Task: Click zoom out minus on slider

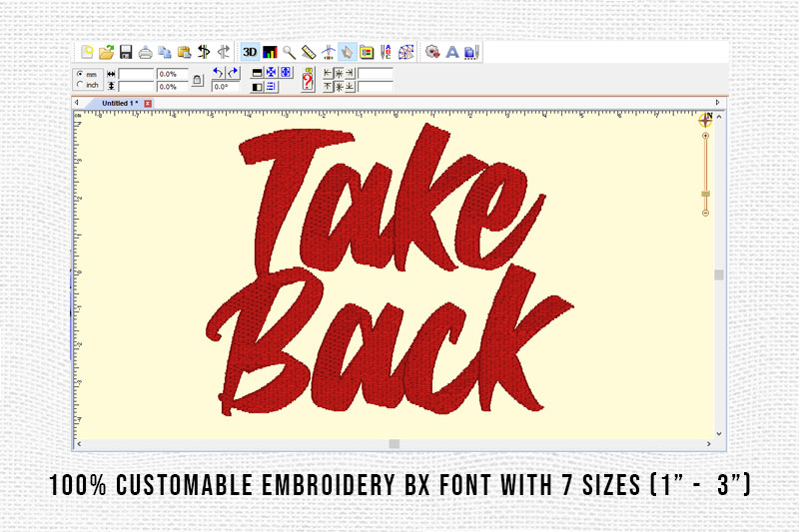Action: click(706, 213)
